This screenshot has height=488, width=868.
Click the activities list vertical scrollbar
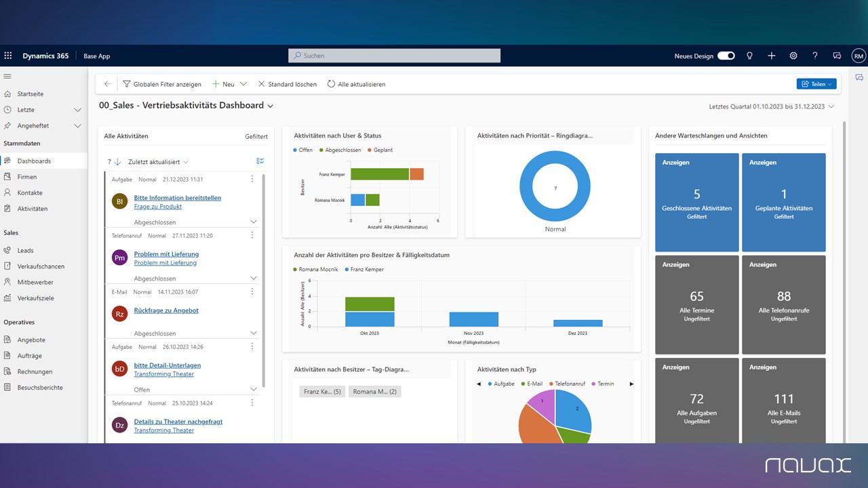tap(264, 281)
